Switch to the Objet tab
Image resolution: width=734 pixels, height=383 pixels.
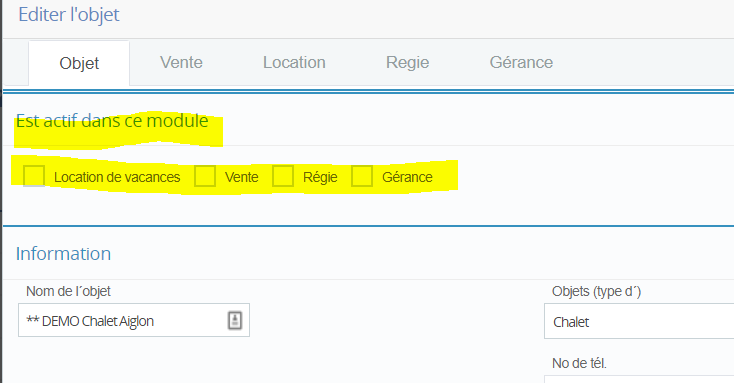[x=79, y=63]
